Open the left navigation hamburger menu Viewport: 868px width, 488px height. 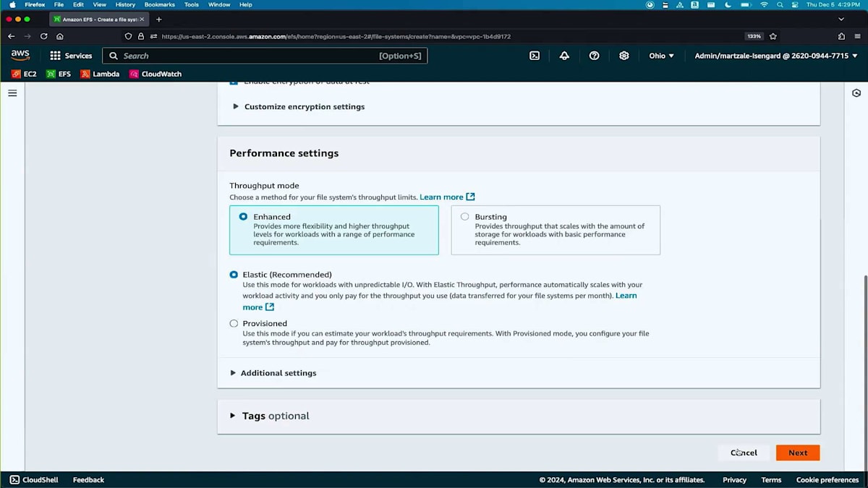pos(12,93)
